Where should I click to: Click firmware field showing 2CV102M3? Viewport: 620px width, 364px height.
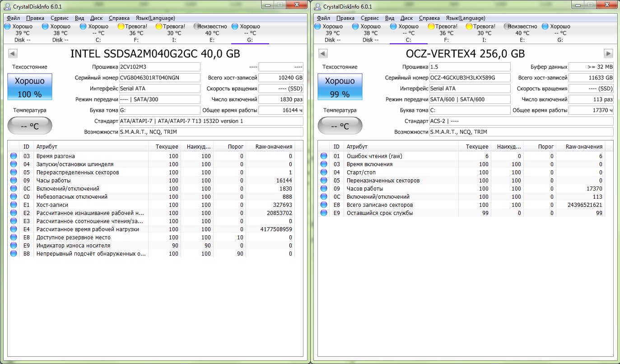[x=159, y=67]
